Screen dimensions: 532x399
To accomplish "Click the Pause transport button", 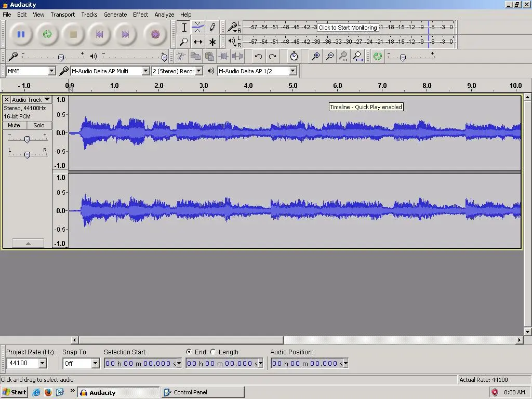I will tap(21, 34).
